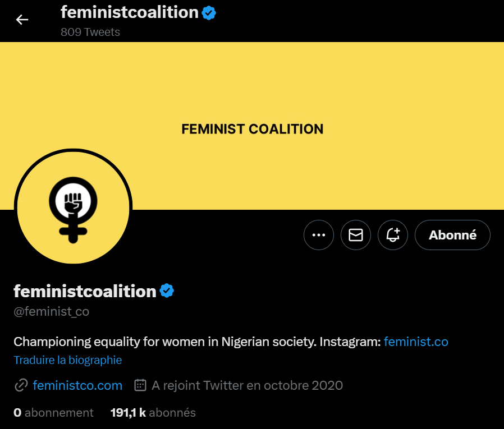Click the chain link icon
Image resolution: width=504 pixels, height=429 pixels.
click(21, 385)
